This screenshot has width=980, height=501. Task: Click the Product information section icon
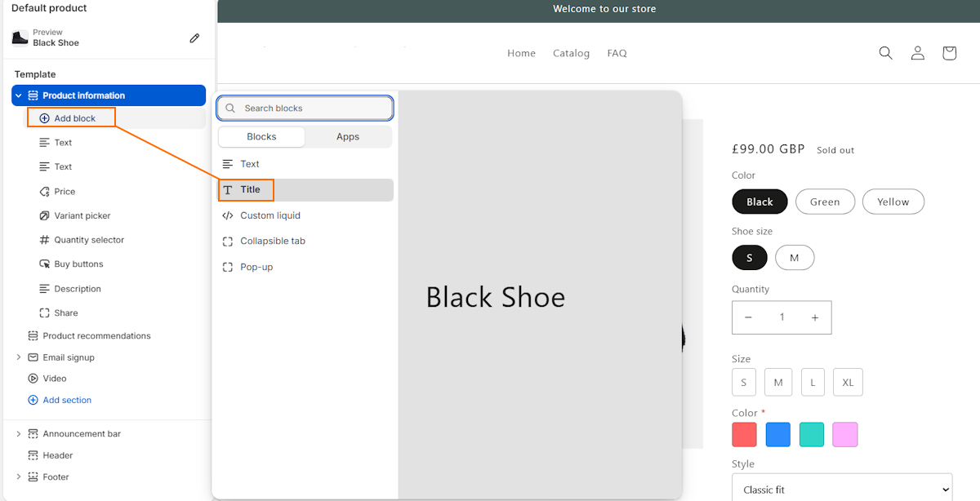(x=33, y=95)
